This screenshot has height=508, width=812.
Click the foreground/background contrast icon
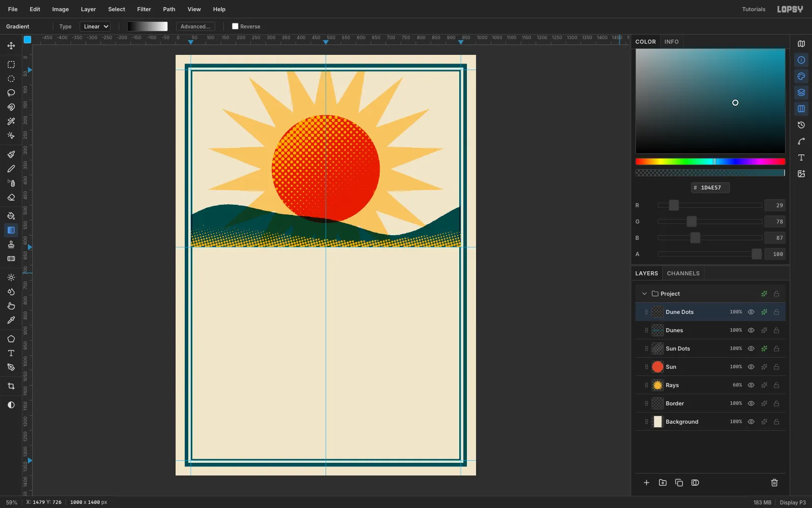tap(11, 405)
